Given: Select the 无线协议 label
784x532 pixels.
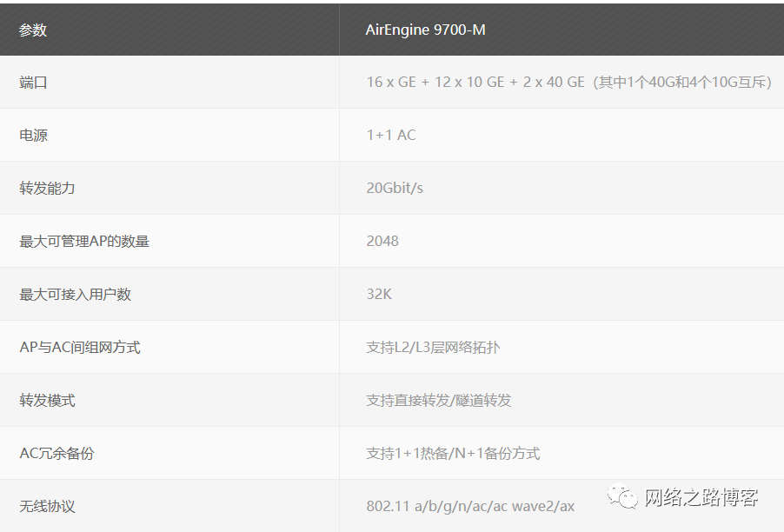Looking at the screenshot, I should [x=47, y=507].
